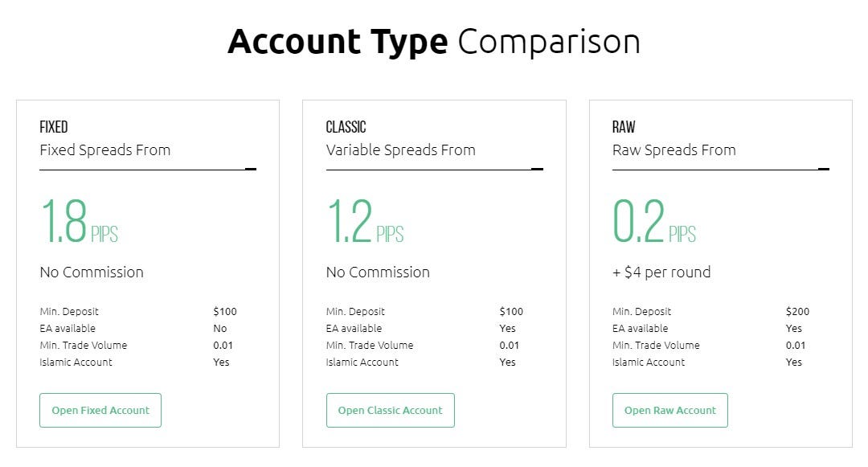This screenshot has width=868, height=467.
Task: Click the $200 Min. Deposit value in Raw
Action: pyautogui.click(x=798, y=312)
